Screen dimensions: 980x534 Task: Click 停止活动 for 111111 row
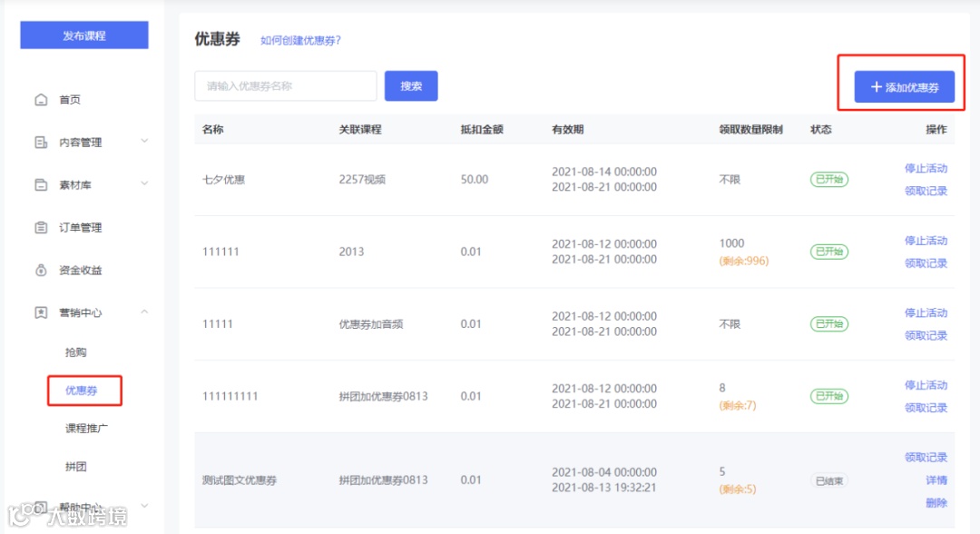click(926, 241)
